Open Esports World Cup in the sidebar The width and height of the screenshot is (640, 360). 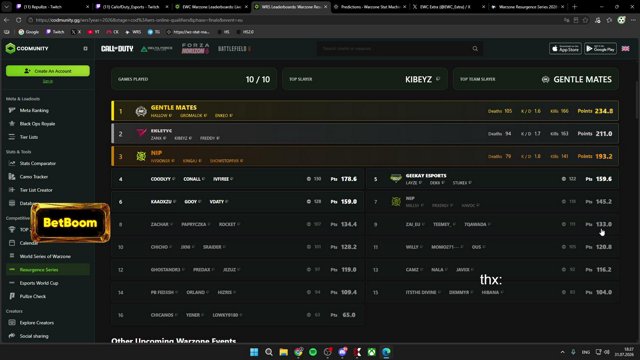pos(39,283)
